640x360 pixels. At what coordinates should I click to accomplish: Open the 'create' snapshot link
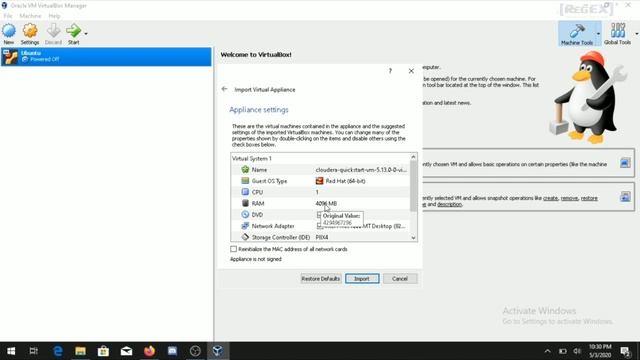click(x=550, y=198)
